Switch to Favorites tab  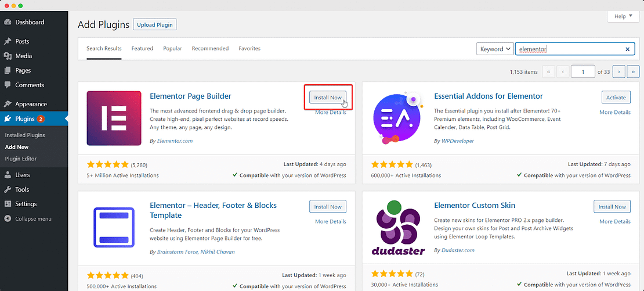tap(249, 49)
